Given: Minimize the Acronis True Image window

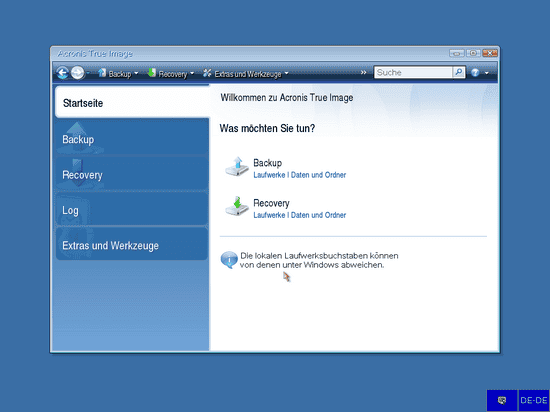Looking at the screenshot, I should click(x=457, y=53).
